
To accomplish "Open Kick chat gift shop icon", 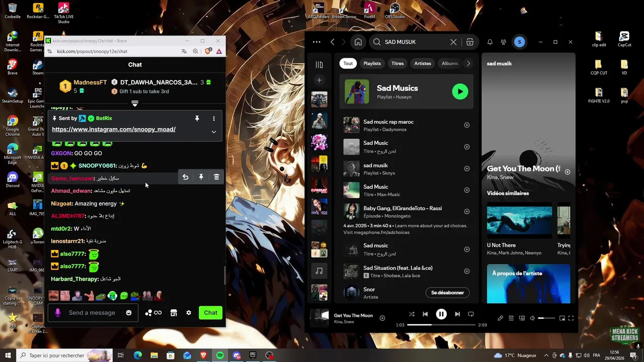I will pos(174,313).
